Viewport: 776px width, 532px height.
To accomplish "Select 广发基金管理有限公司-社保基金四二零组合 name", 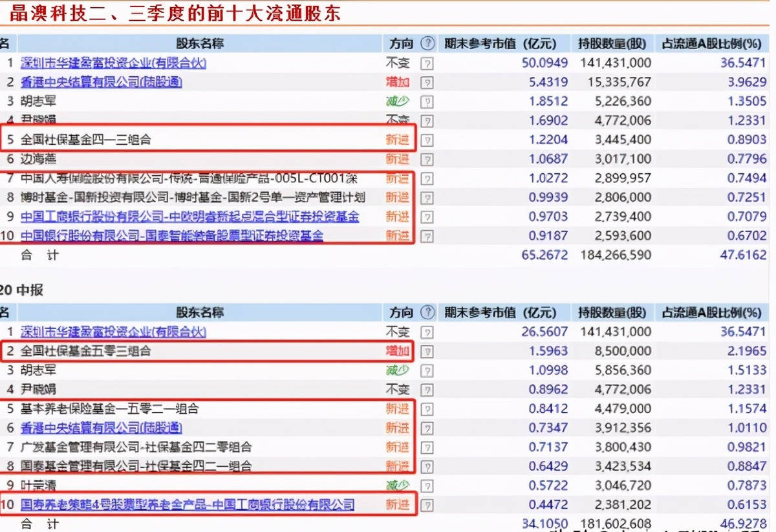I will click(x=136, y=447).
